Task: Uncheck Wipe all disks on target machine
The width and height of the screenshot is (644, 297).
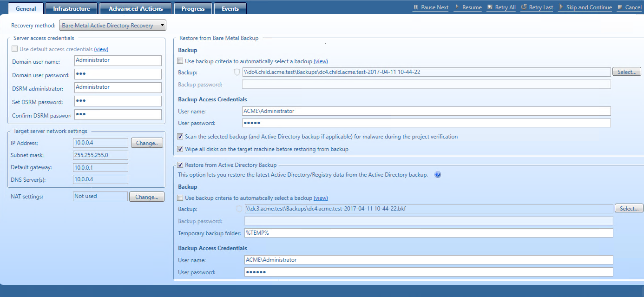Action: (180, 149)
